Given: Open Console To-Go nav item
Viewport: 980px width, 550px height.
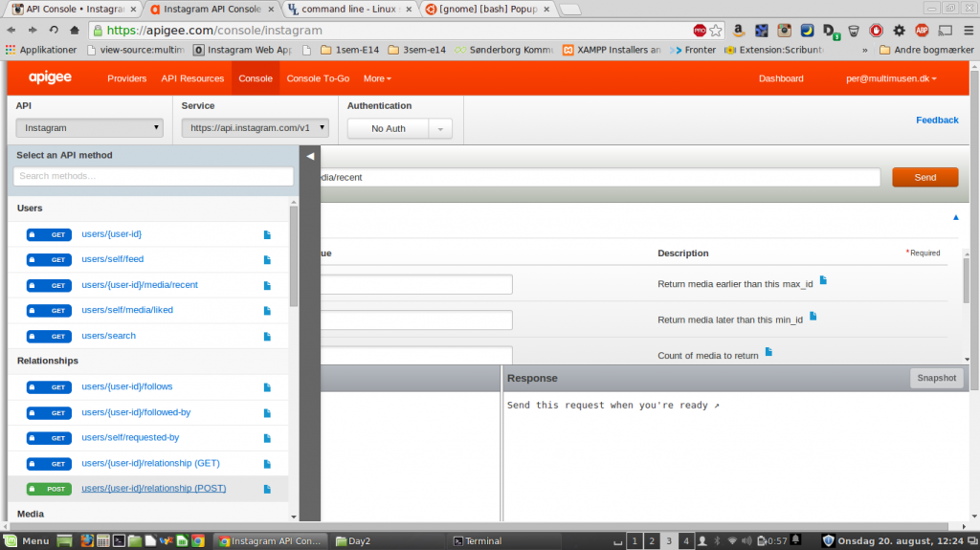Looking at the screenshot, I should tap(318, 78).
